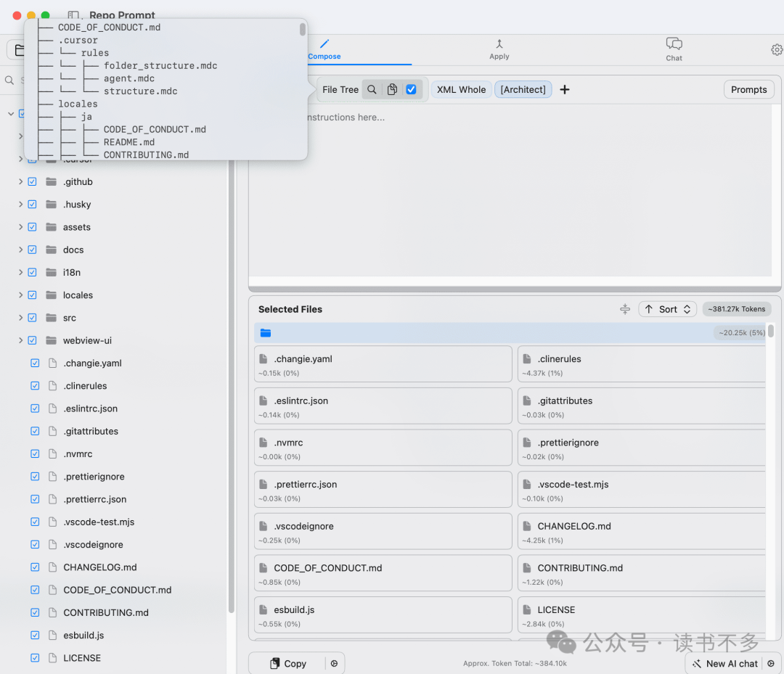This screenshot has width=784, height=674.
Task: Click the File Tree copy documents icon
Action: (392, 89)
